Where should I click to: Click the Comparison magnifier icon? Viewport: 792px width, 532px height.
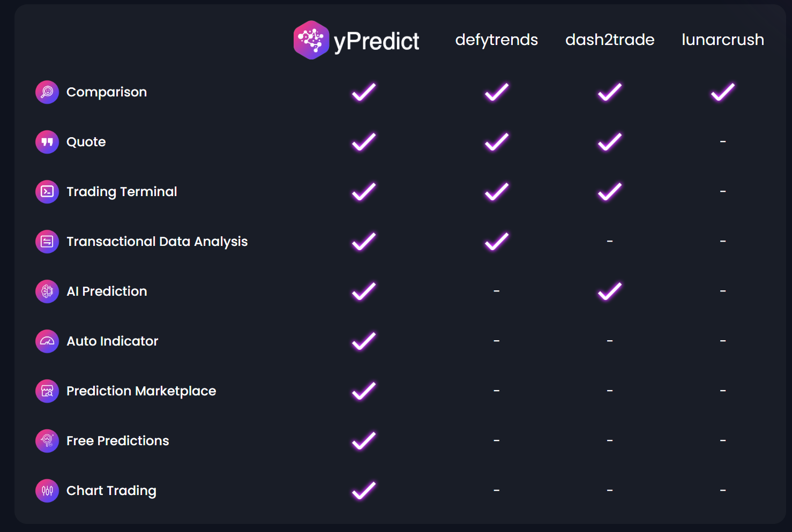(47, 92)
